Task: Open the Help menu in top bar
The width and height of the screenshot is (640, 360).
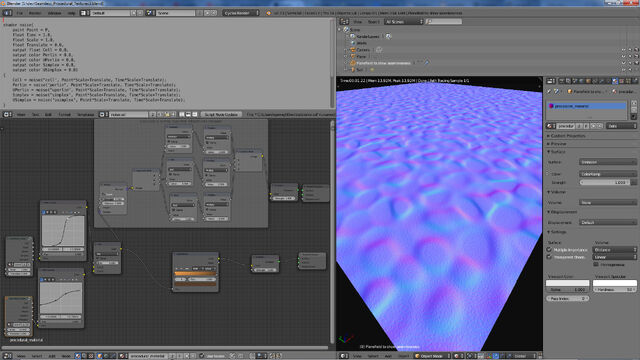Action: point(71,13)
